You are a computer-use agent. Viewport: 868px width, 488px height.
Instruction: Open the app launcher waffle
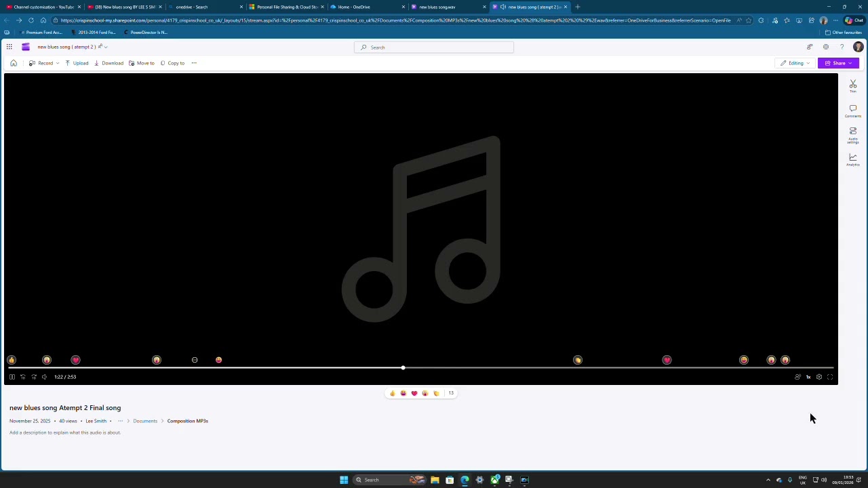tap(9, 47)
